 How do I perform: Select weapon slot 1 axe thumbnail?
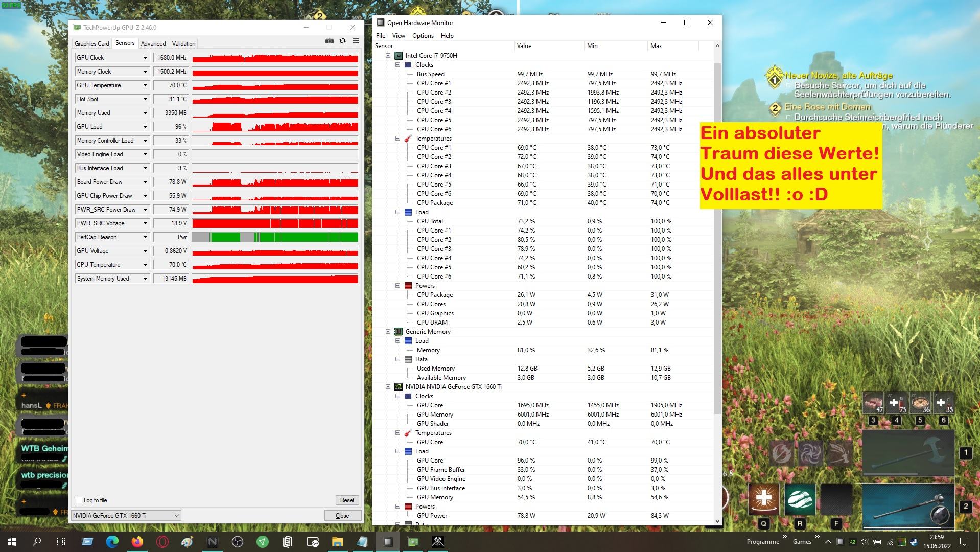click(908, 453)
